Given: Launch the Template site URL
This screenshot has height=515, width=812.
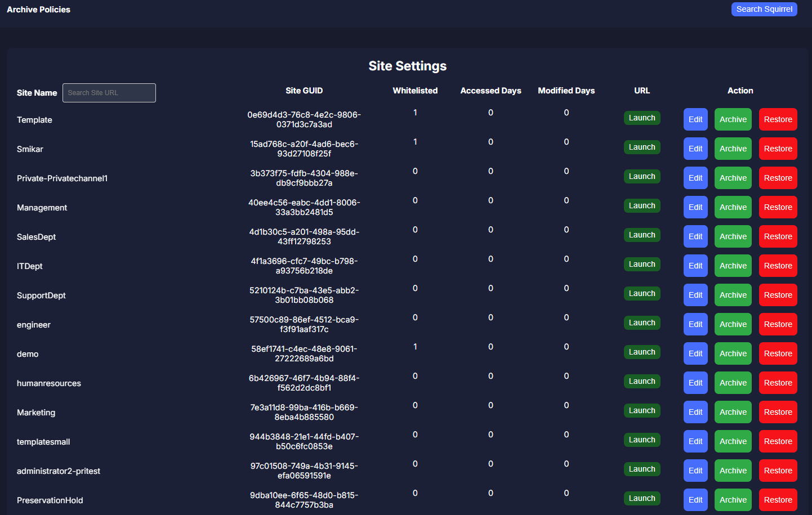Looking at the screenshot, I should click(641, 118).
